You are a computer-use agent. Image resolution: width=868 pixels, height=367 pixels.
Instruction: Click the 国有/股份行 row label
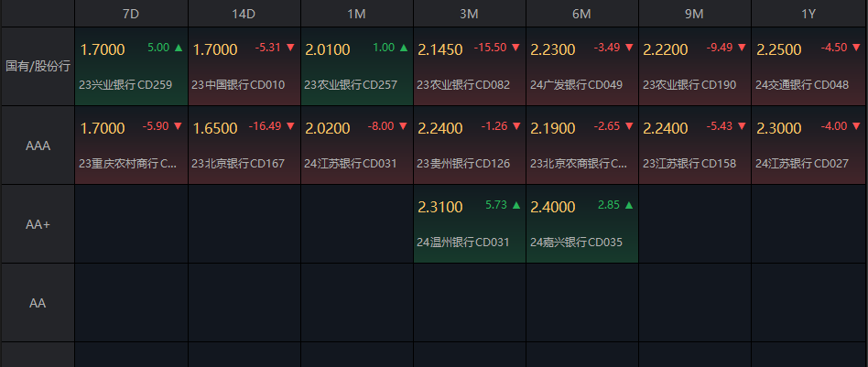38,67
